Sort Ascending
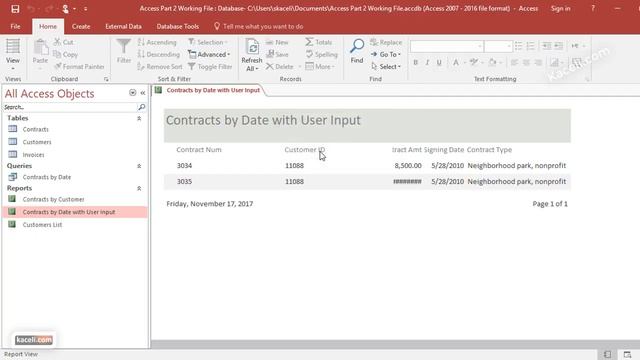 click(157, 42)
